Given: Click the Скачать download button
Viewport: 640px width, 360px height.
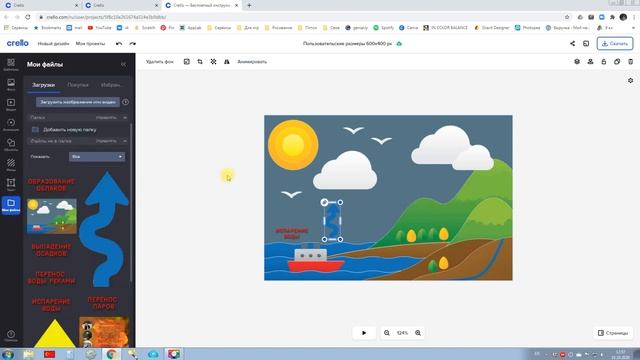Looking at the screenshot, I should [x=615, y=44].
